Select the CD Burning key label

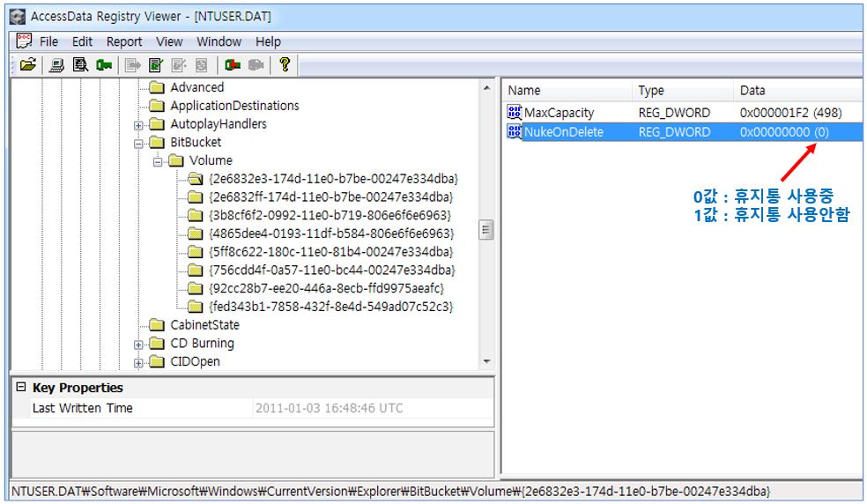tap(202, 343)
